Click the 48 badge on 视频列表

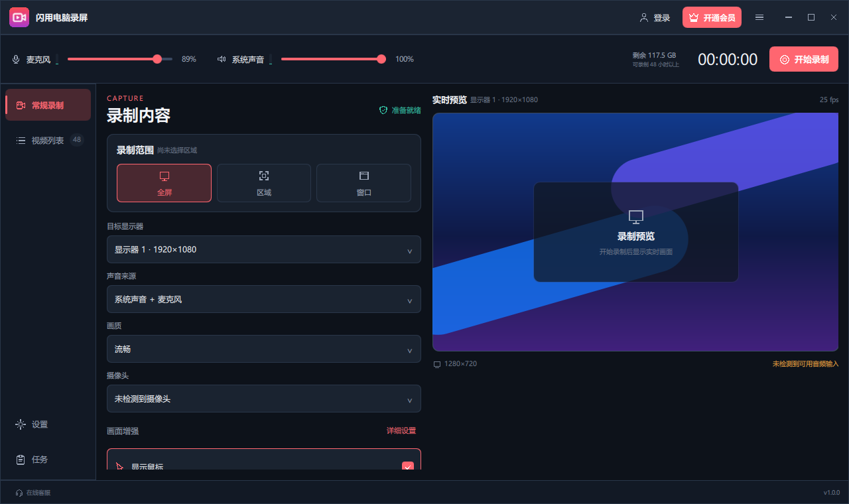77,140
